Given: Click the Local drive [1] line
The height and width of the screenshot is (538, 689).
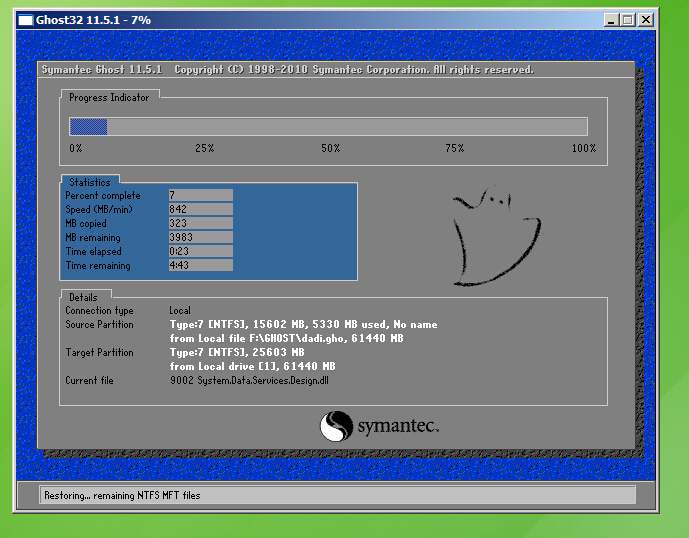Looking at the screenshot, I should tap(253, 367).
